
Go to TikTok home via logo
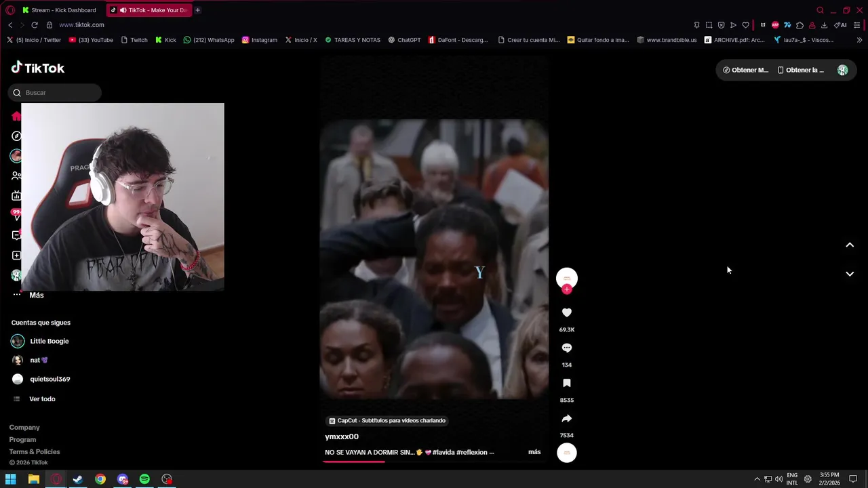coord(38,68)
